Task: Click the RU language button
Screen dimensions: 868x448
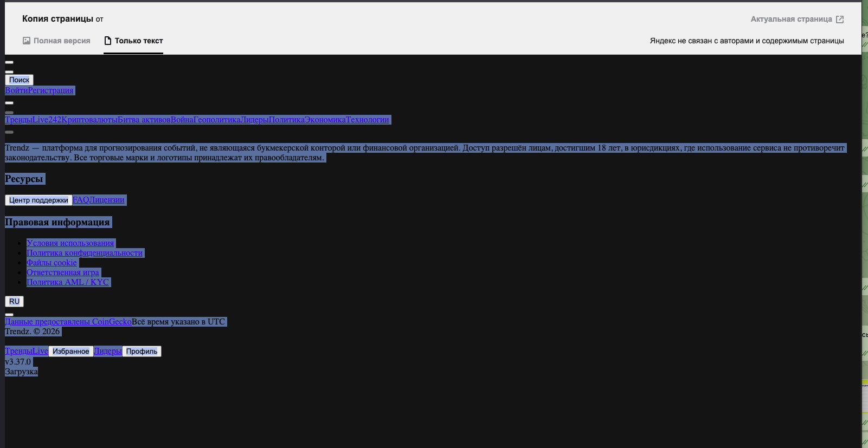Action: point(14,302)
